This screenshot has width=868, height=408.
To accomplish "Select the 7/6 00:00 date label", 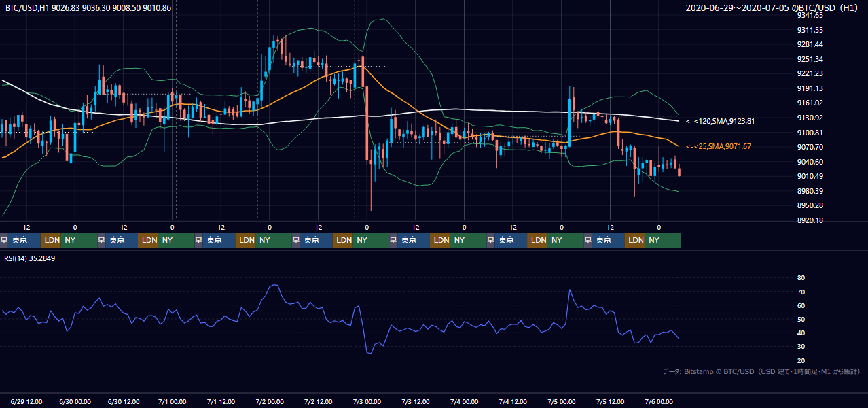I will click(659, 401).
